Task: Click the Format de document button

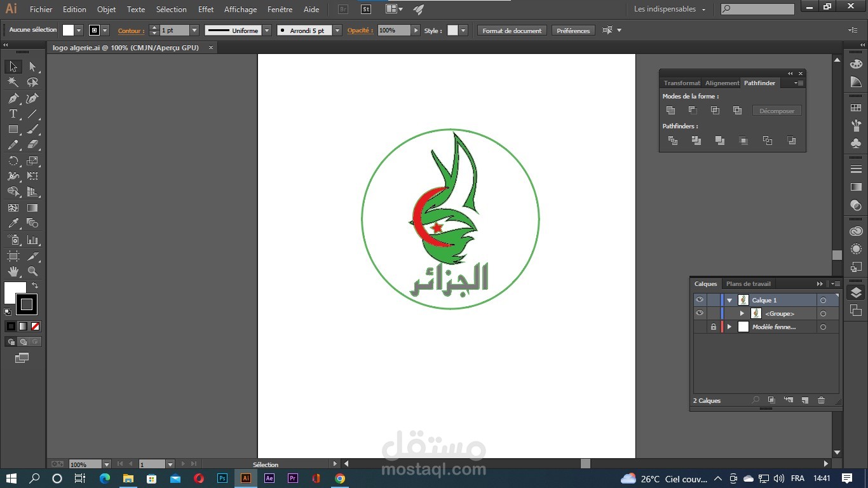Action: [x=512, y=30]
